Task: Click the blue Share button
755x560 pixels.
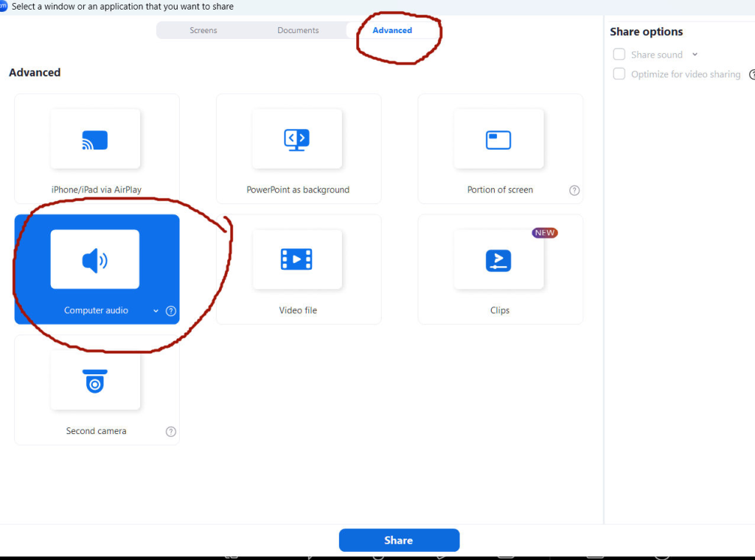Action: (x=399, y=540)
